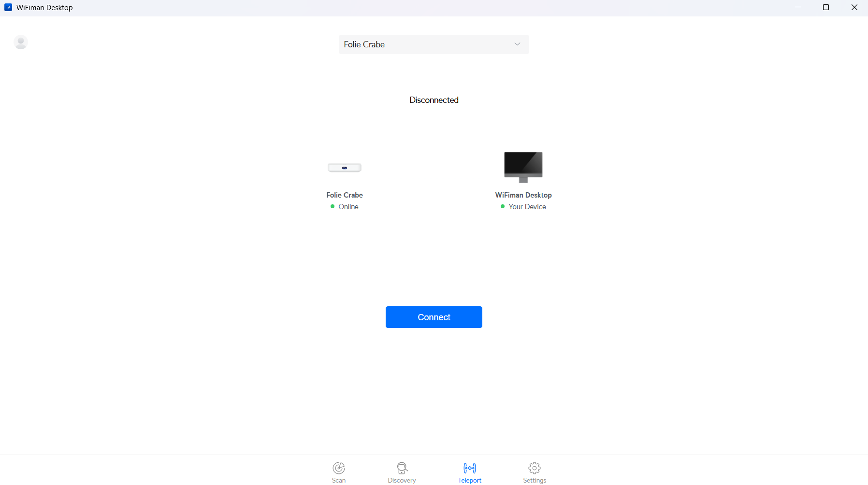Click the blue Connect button
The height and width of the screenshot is (485, 868).
coord(434,317)
